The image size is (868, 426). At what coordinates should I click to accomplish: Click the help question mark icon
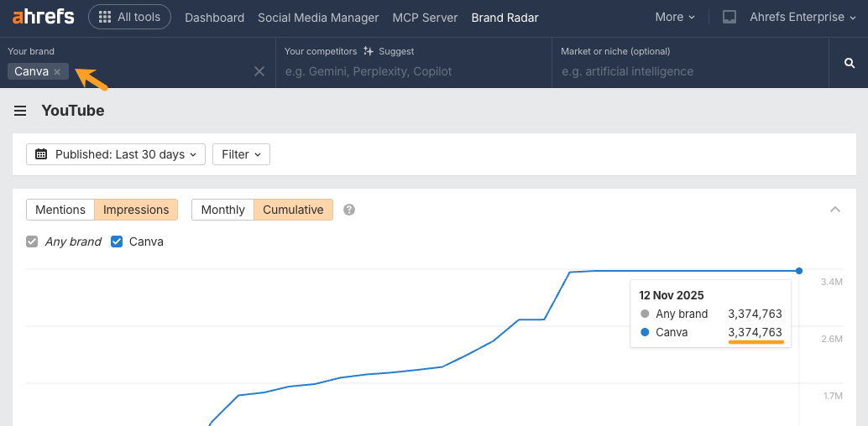(x=349, y=210)
